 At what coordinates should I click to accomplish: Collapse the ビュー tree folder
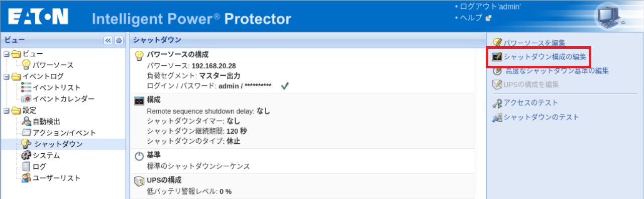coord(6,54)
